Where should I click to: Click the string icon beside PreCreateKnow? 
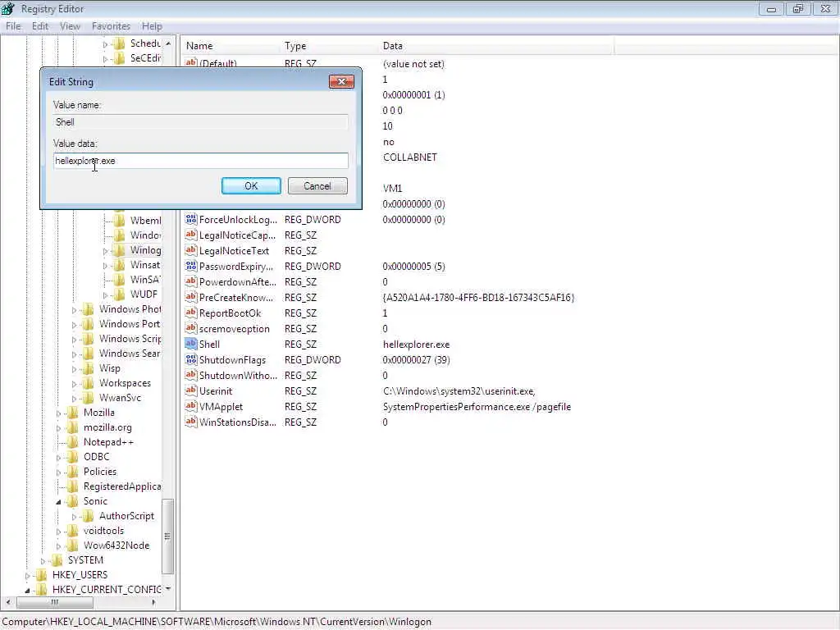[x=190, y=297]
